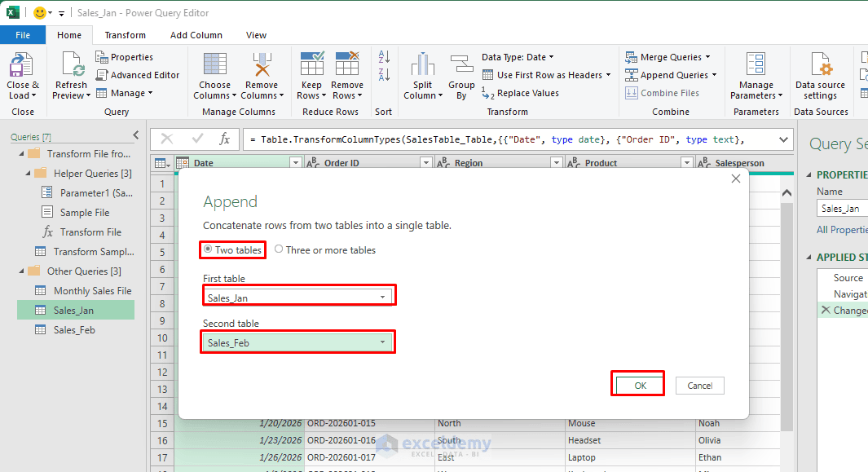This screenshot has width=868, height=472.
Task: Click the Remove Columns icon
Action: [x=262, y=64]
